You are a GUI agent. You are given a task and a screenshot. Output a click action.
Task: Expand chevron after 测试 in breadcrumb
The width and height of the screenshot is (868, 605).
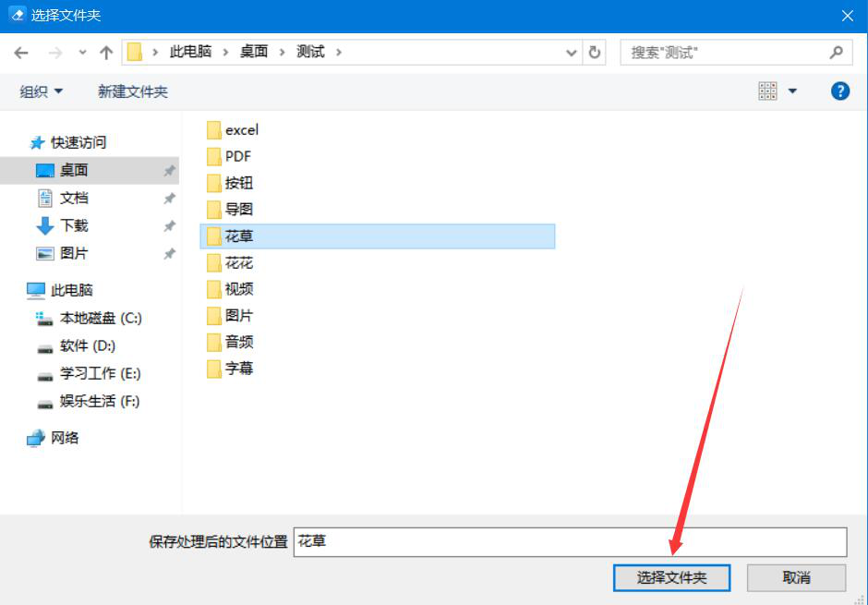[338, 52]
